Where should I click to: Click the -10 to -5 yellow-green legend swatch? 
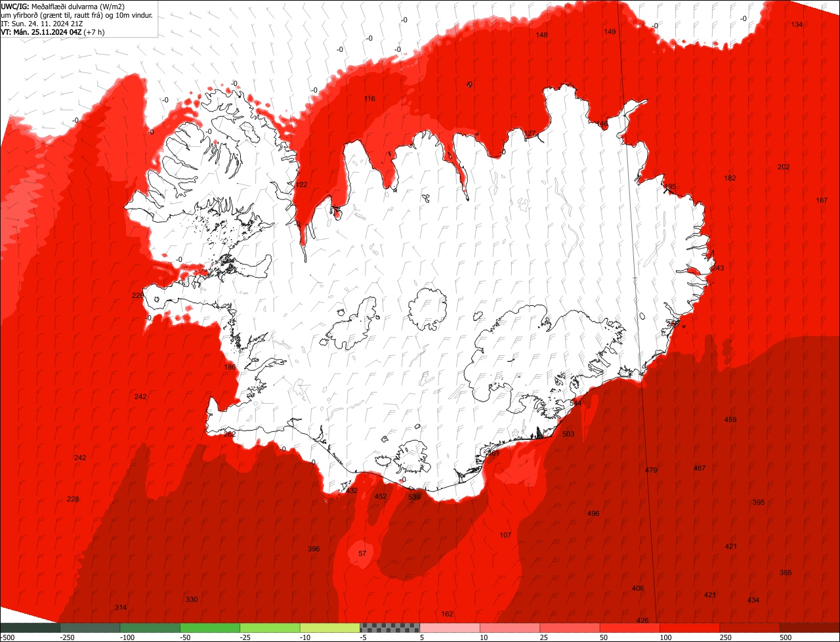point(330,628)
